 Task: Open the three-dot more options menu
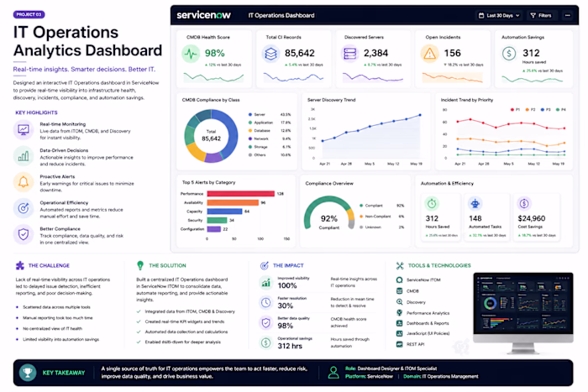567,15
